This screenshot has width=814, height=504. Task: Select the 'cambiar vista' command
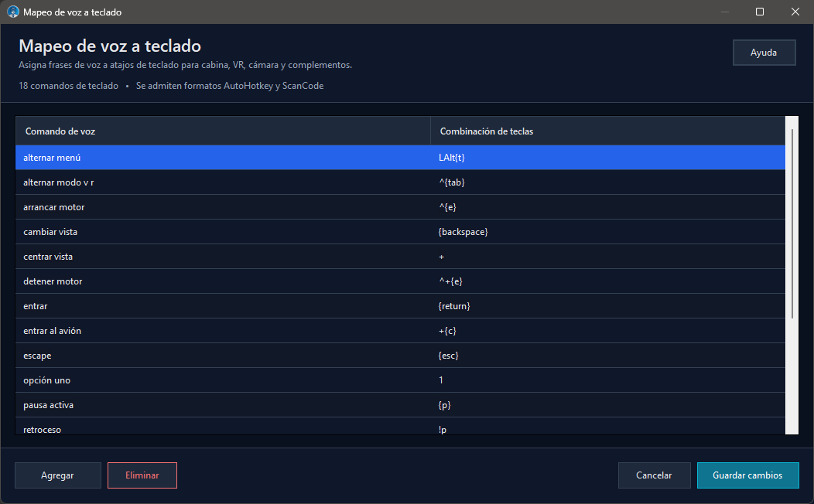tap(400, 232)
